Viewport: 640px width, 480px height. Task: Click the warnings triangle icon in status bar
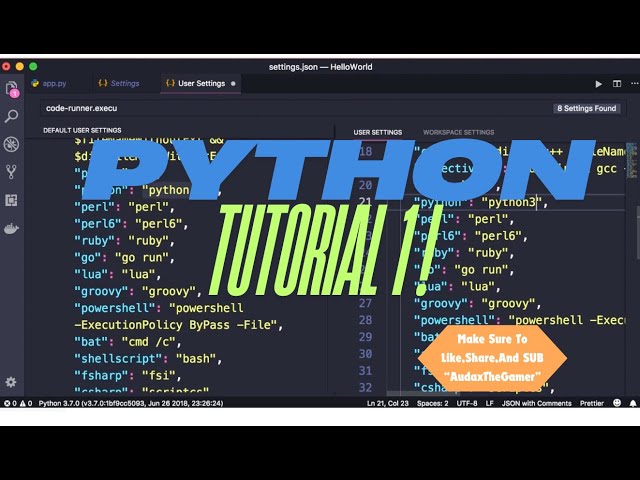(23, 403)
